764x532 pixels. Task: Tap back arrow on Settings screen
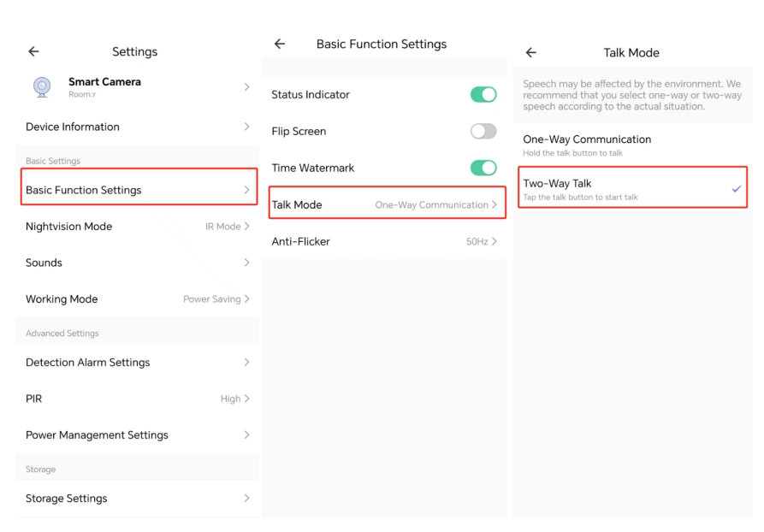pos(33,52)
